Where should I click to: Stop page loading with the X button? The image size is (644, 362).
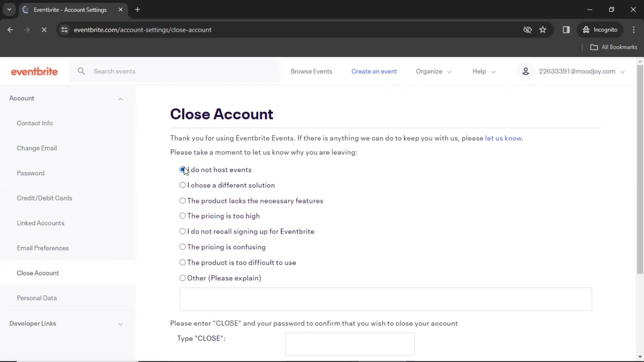pyautogui.click(x=44, y=29)
